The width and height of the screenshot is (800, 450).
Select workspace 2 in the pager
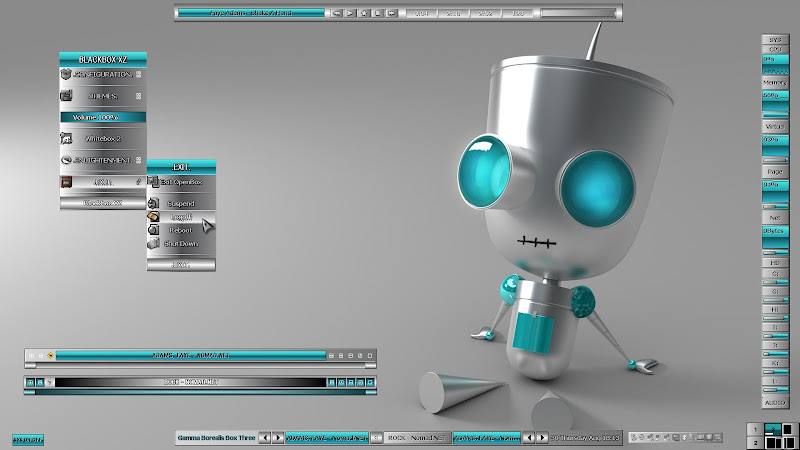coord(753,441)
